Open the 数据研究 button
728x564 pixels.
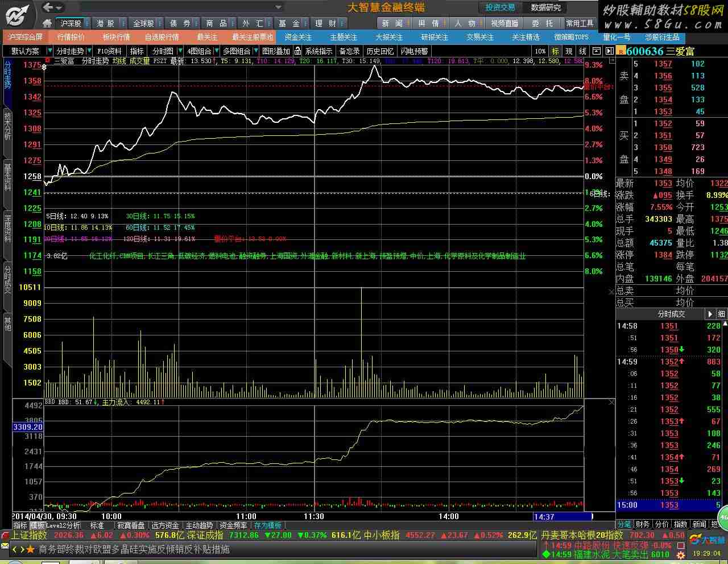[x=546, y=7]
